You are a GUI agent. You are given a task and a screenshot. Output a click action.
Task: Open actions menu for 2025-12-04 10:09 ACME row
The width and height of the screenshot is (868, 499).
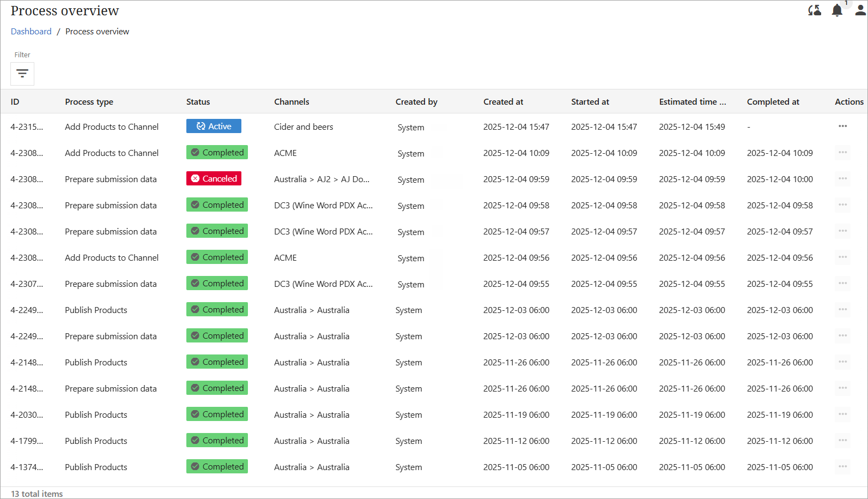tap(842, 153)
